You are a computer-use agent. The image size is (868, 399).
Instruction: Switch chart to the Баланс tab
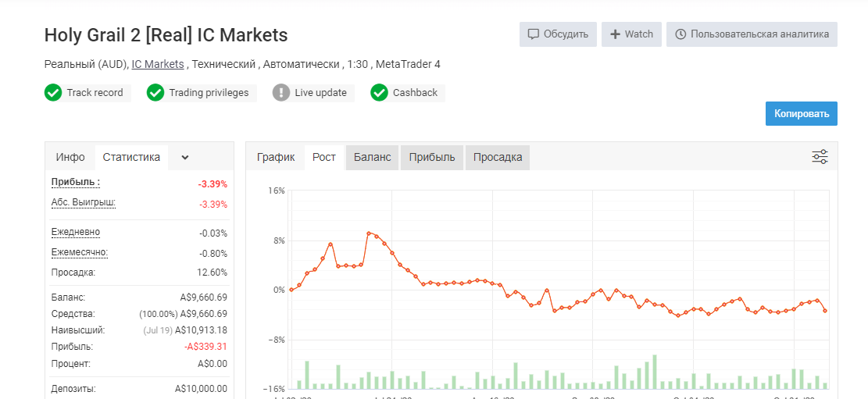pyautogui.click(x=373, y=157)
